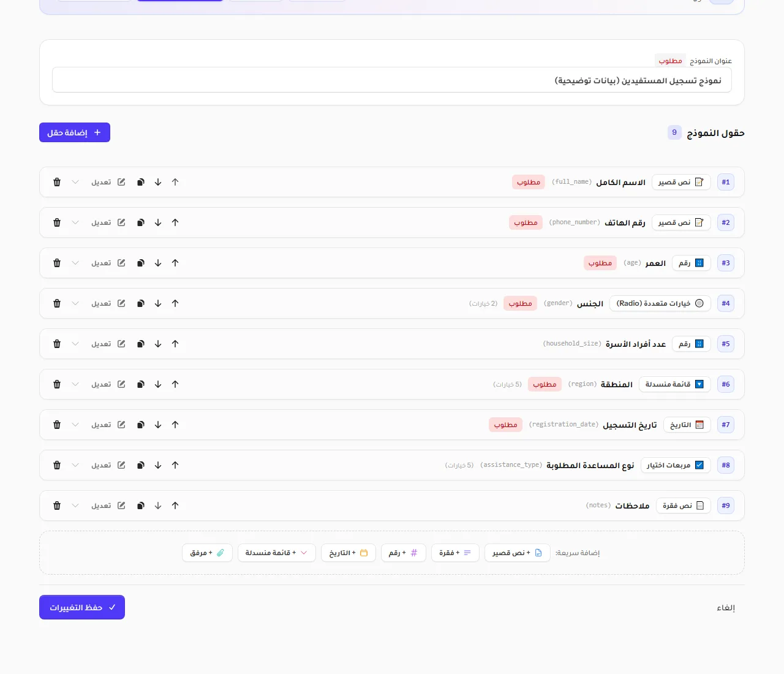This screenshot has width=784, height=674.
Task: Click the إضافة حقل button
Action: [x=75, y=132]
